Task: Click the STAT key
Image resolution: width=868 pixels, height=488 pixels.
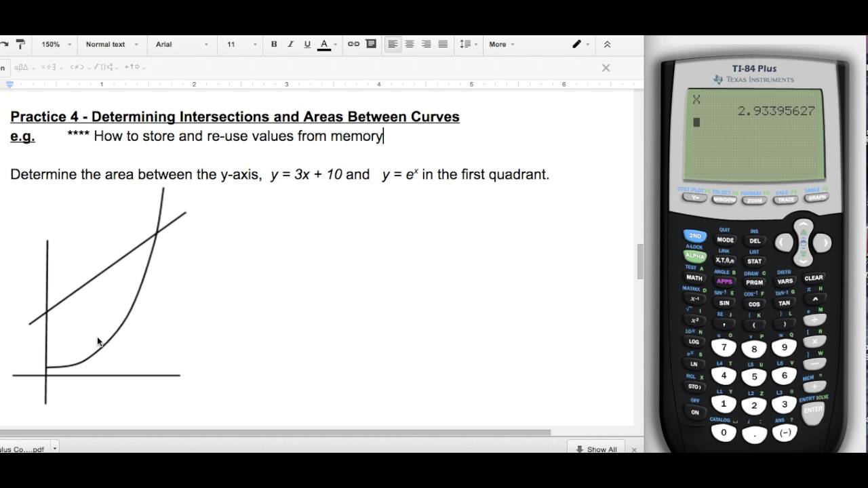Action: point(755,261)
